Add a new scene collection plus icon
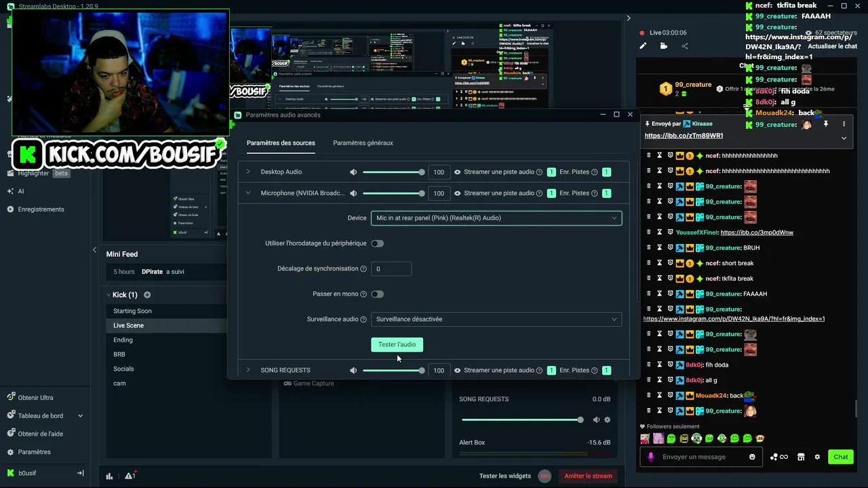The width and height of the screenshot is (868, 488). click(147, 295)
